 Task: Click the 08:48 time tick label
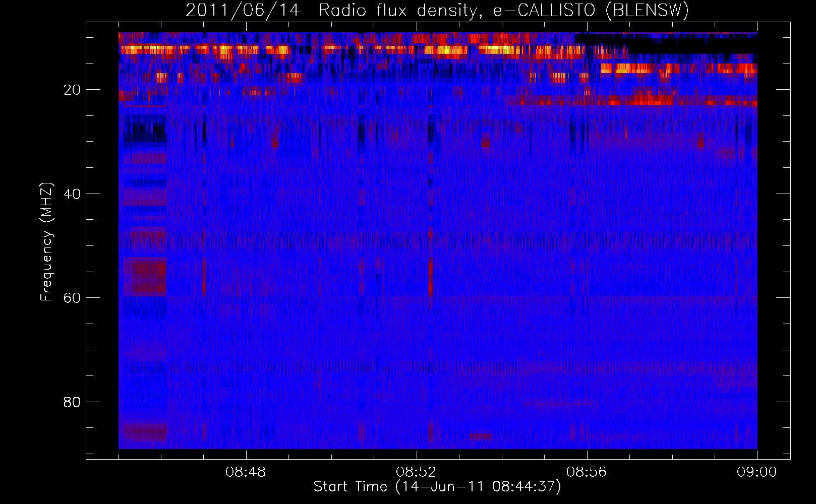click(246, 472)
